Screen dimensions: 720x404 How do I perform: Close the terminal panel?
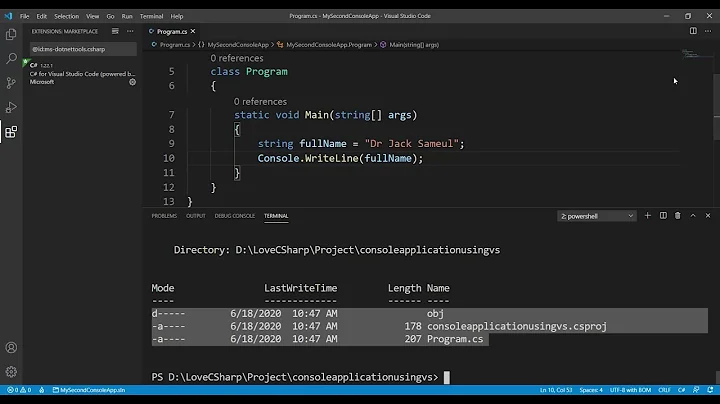708,215
